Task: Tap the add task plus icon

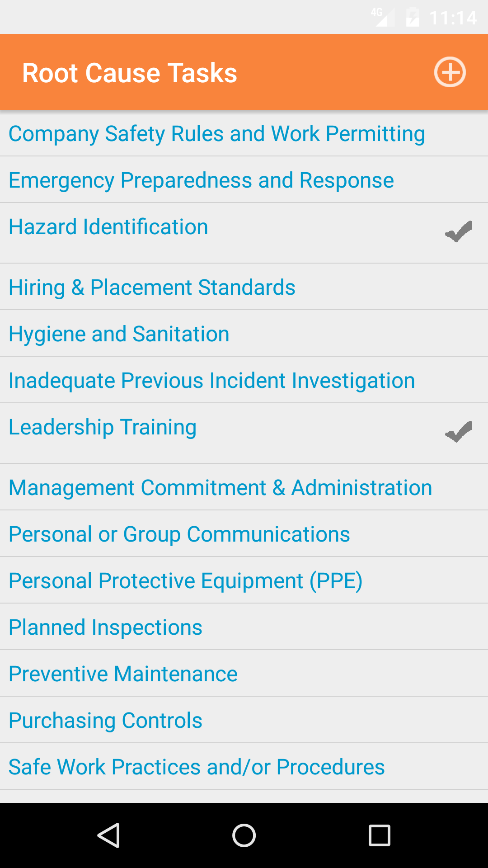Action: point(450,72)
